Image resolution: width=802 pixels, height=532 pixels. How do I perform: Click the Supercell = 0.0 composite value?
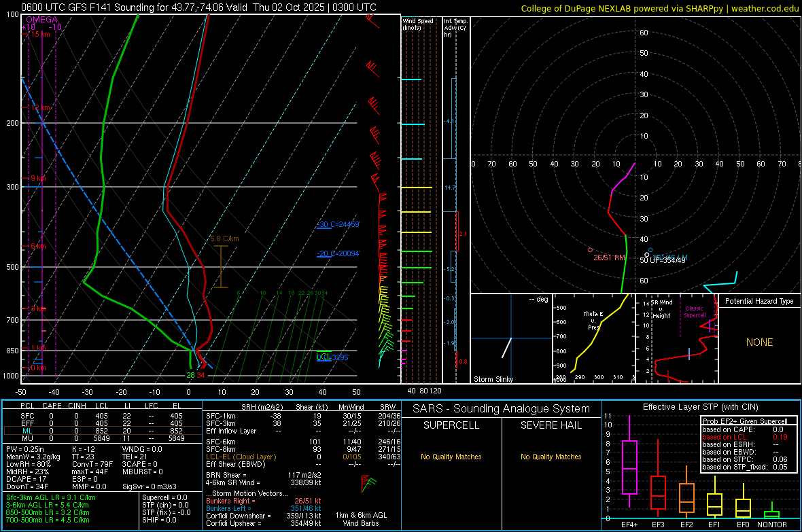(164, 497)
